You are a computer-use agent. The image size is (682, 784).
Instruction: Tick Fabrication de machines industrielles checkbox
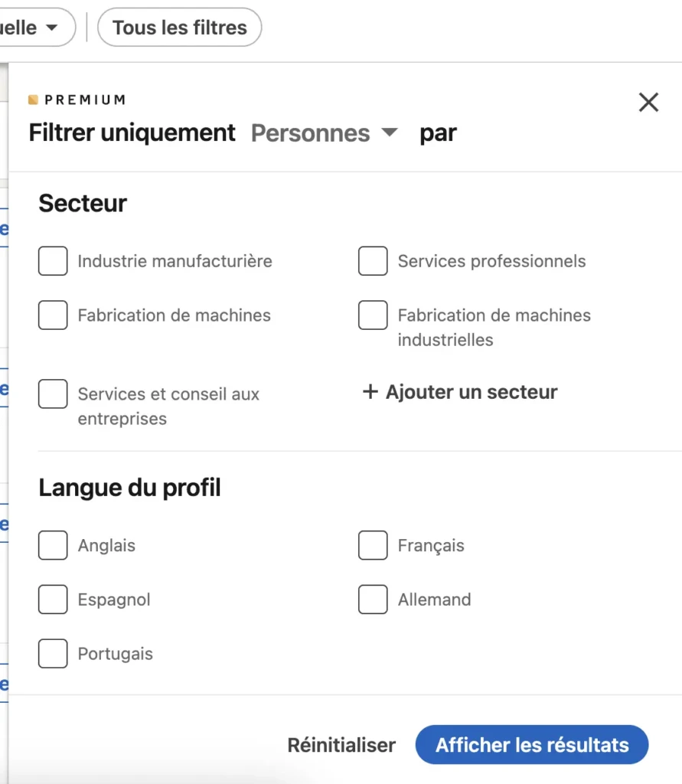tap(373, 315)
